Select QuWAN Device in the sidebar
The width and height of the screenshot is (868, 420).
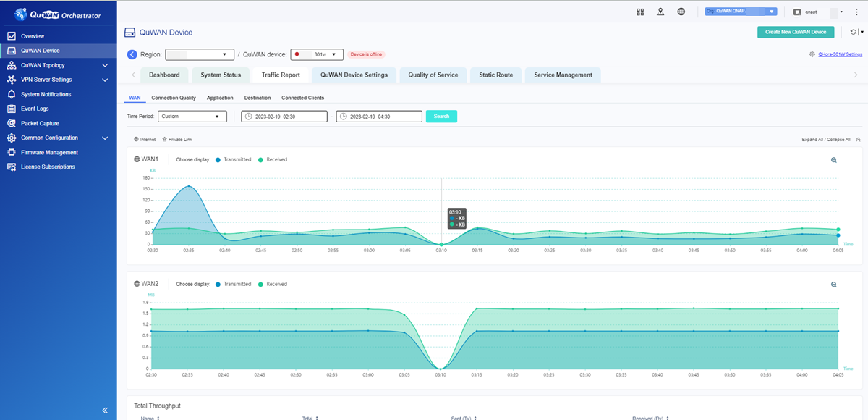pos(58,51)
